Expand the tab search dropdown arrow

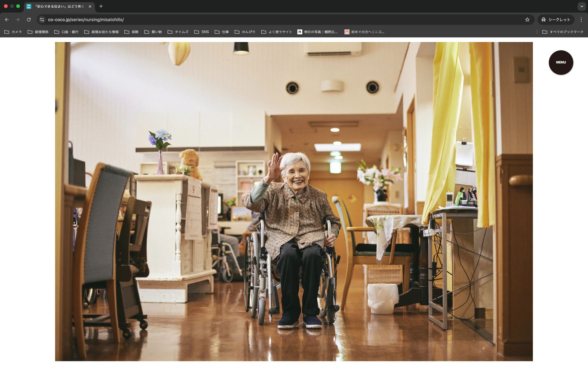(582, 6)
